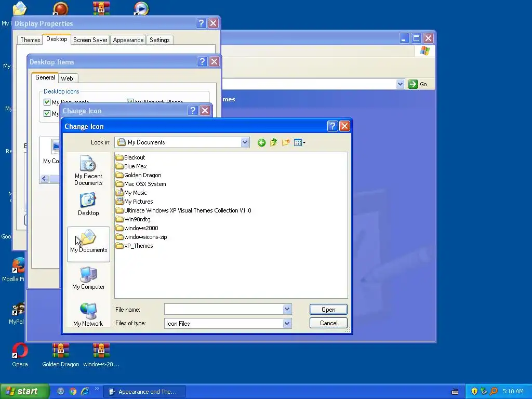Select Ultimate Windows XP Visual Themes Collection folder
Screen dimensions: 532x399
pos(183,210)
